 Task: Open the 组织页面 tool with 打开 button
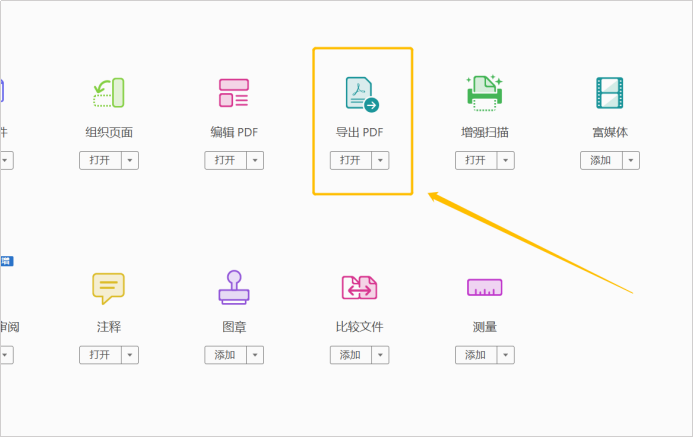[100, 160]
